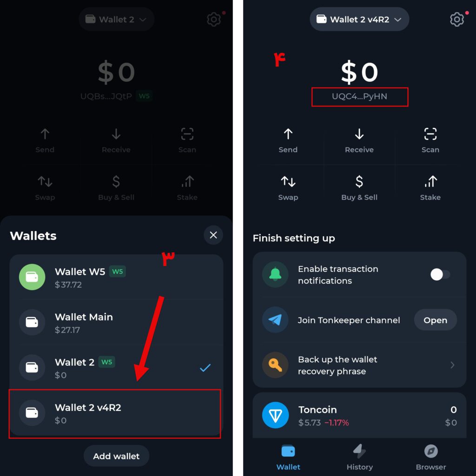
Task: Open settings gear on Wallet 2 v4R2 screen
Action: coord(457,20)
